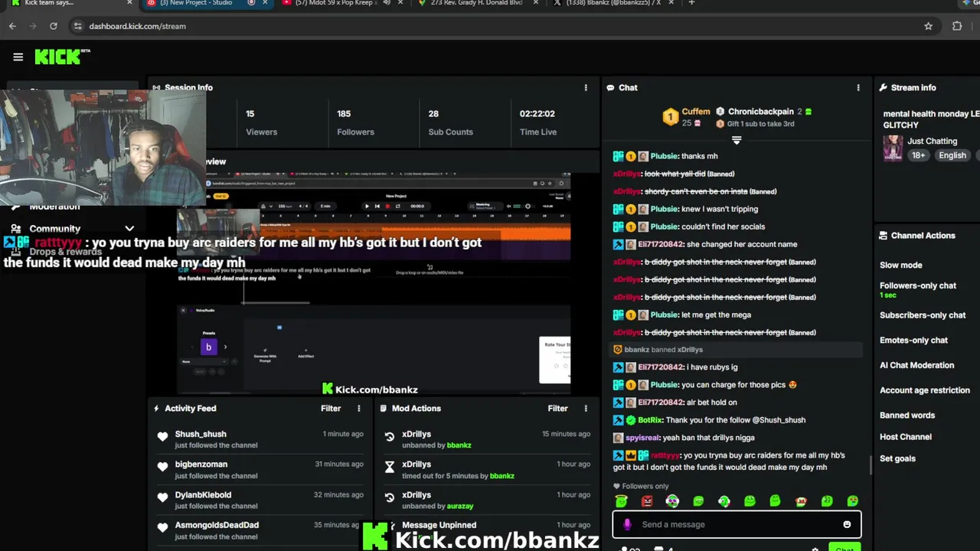Viewport: 980px width, 551px height.
Task: Click the 15 Viewers stat
Action: pos(261,122)
